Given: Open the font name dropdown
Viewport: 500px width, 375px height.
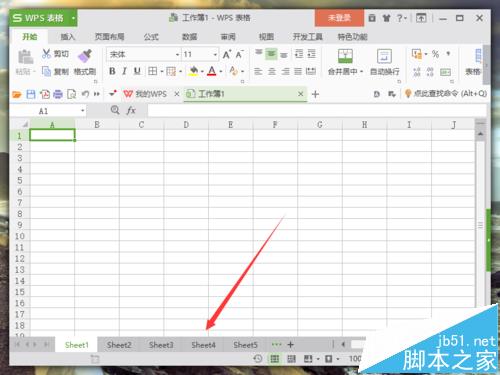Looking at the screenshot, I should [177, 55].
